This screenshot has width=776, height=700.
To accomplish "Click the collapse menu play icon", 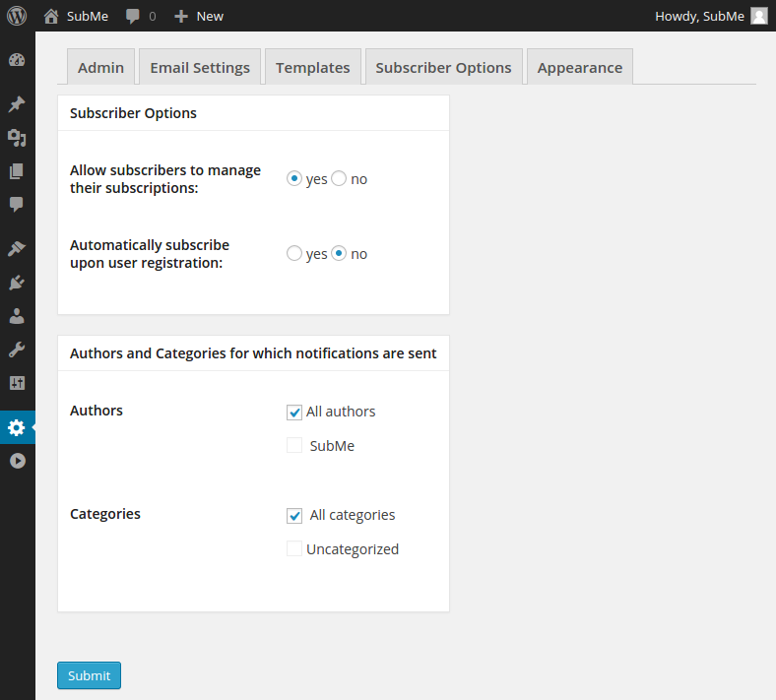I will (18, 461).
